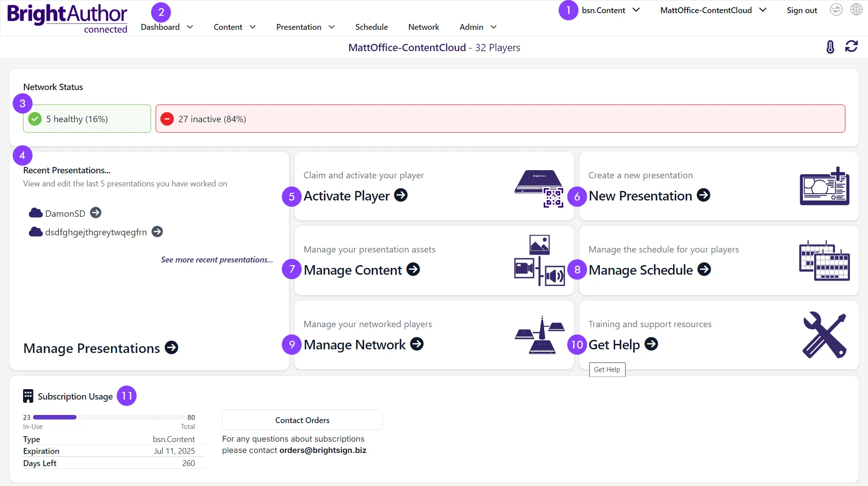Open the Schedule menu item
The height and width of the screenshot is (486, 868).
(371, 27)
